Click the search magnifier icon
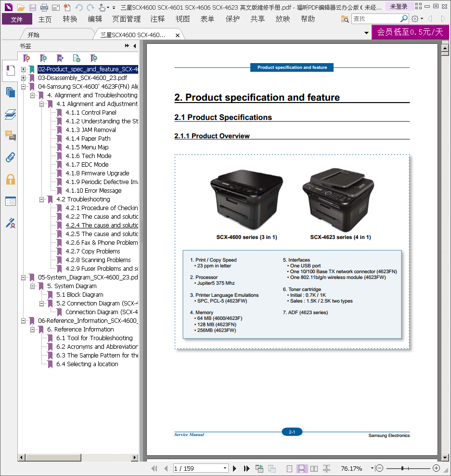The height and width of the screenshot is (476, 451). coord(404,19)
